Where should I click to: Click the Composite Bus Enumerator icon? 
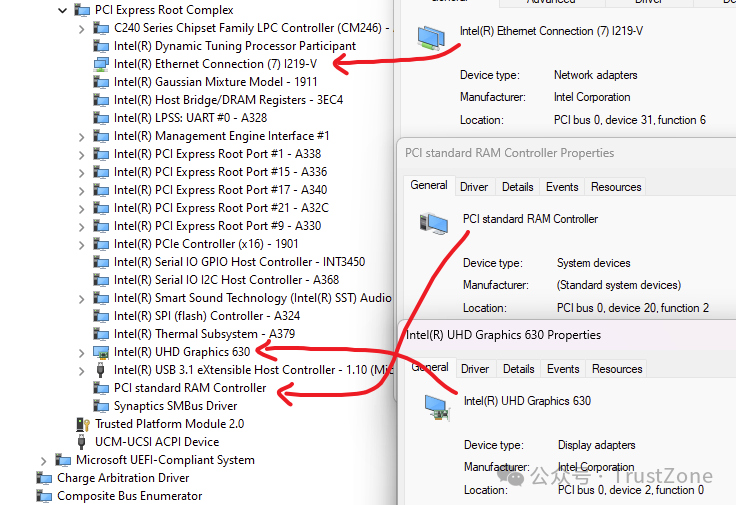coord(44,496)
